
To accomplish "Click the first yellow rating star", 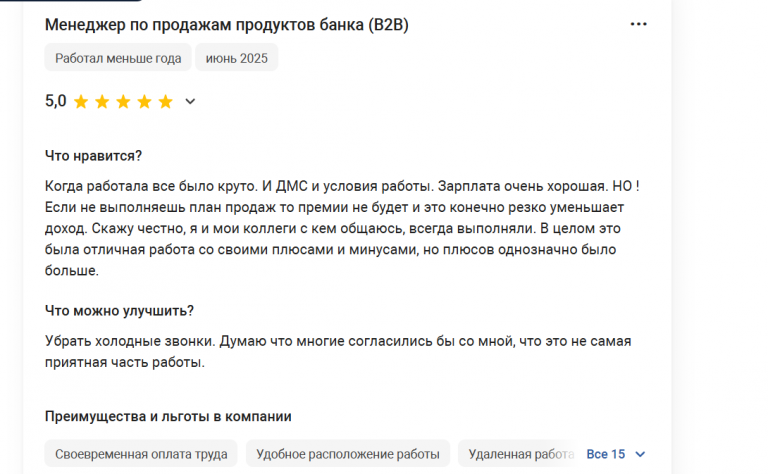I will [81, 102].
